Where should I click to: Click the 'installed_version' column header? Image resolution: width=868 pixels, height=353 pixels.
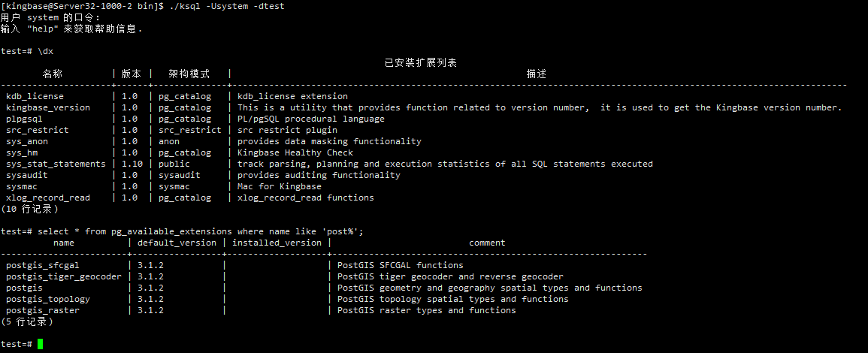(277, 243)
